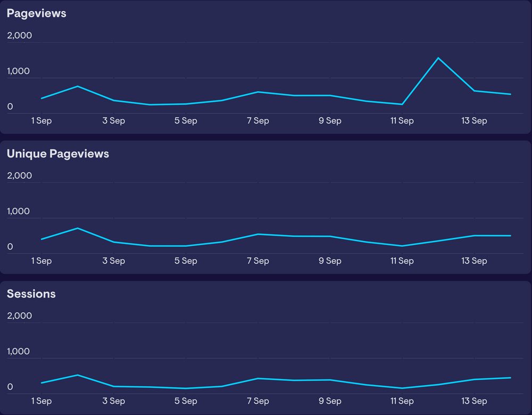Click the 11 Sep label under Unique Pageviews chart
Viewport: 532px width, 415px height.
tap(402, 261)
